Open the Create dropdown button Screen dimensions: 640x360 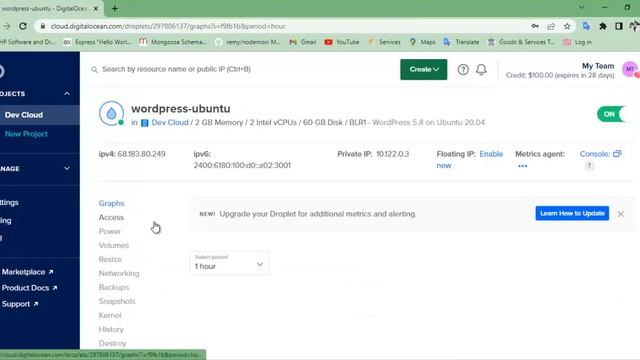pos(423,69)
